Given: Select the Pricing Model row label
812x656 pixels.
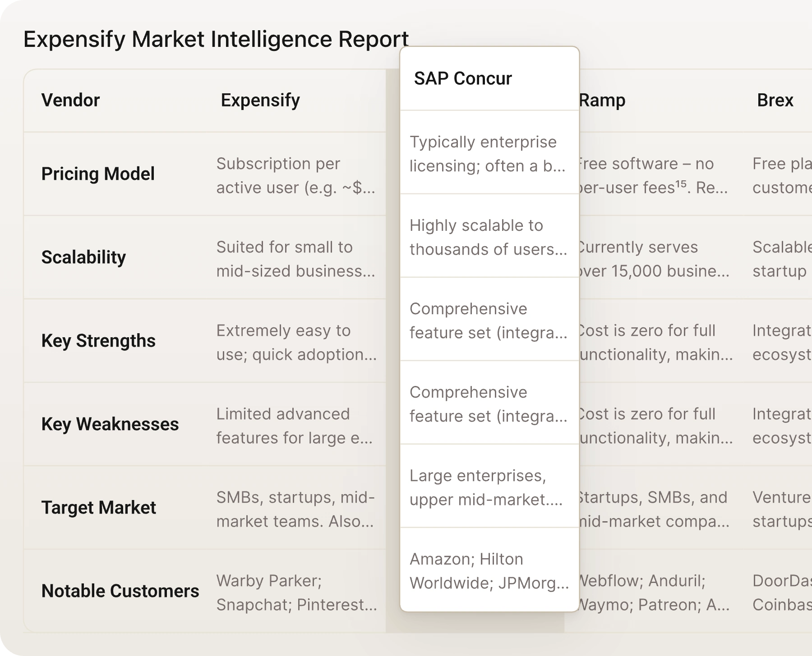Looking at the screenshot, I should click(98, 173).
